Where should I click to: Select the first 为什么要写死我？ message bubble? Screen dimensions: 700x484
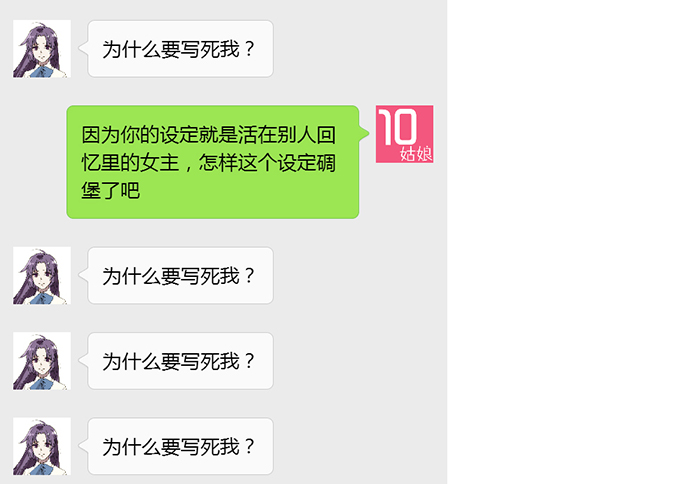point(180,49)
